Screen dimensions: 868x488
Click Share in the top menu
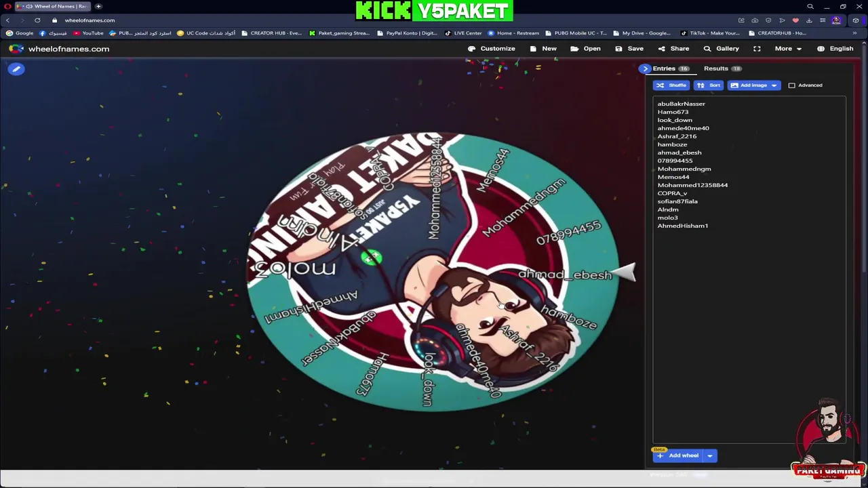coord(673,49)
